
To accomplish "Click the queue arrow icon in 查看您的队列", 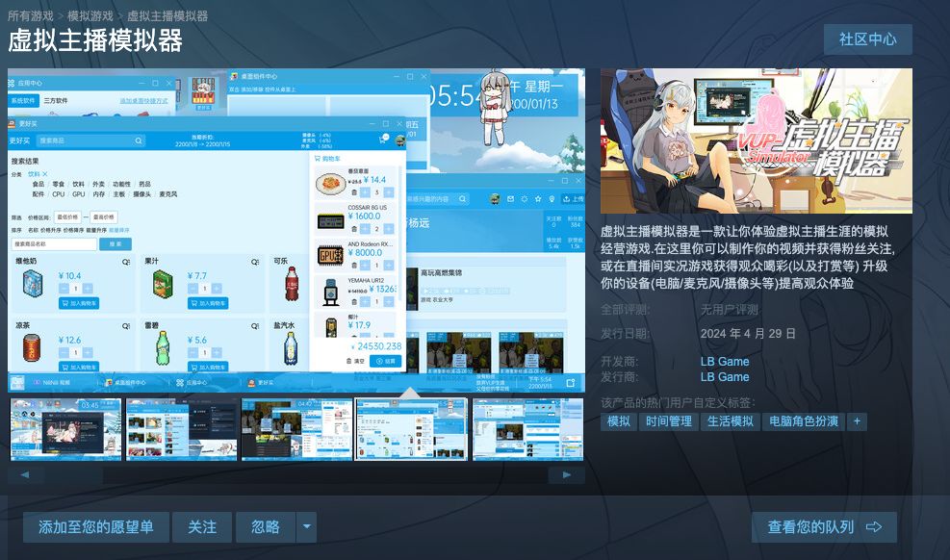I will pyautogui.click(x=874, y=527).
